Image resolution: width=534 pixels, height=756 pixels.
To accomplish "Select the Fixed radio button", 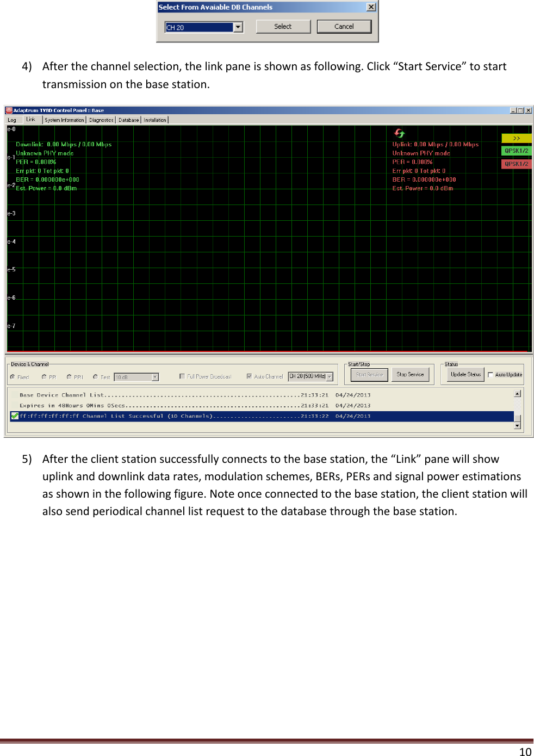I will click(x=13, y=377).
